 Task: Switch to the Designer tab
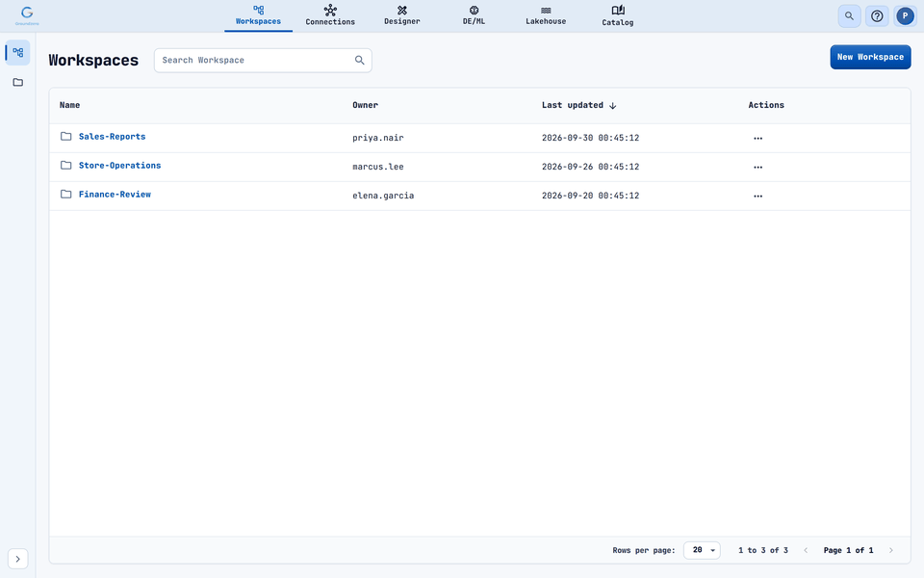pos(402,16)
